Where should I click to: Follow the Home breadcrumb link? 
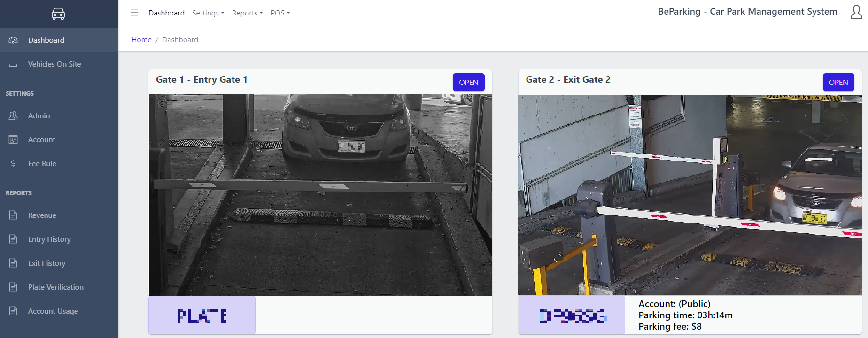click(141, 39)
